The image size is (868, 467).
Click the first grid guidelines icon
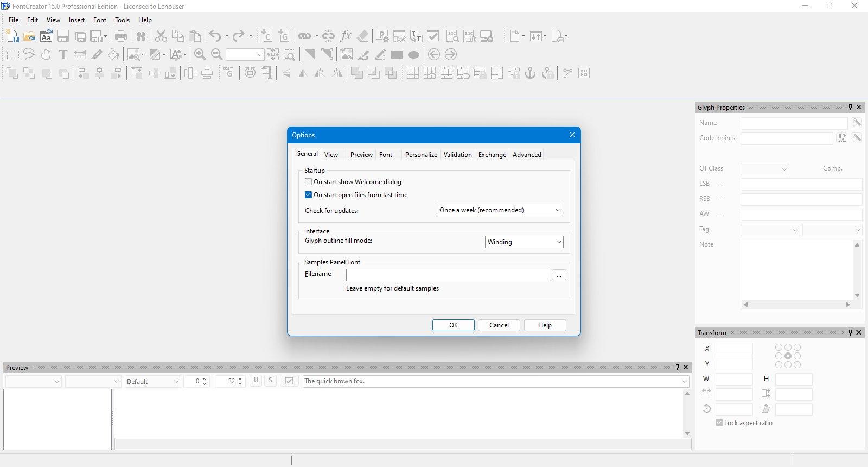coord(413,73)
